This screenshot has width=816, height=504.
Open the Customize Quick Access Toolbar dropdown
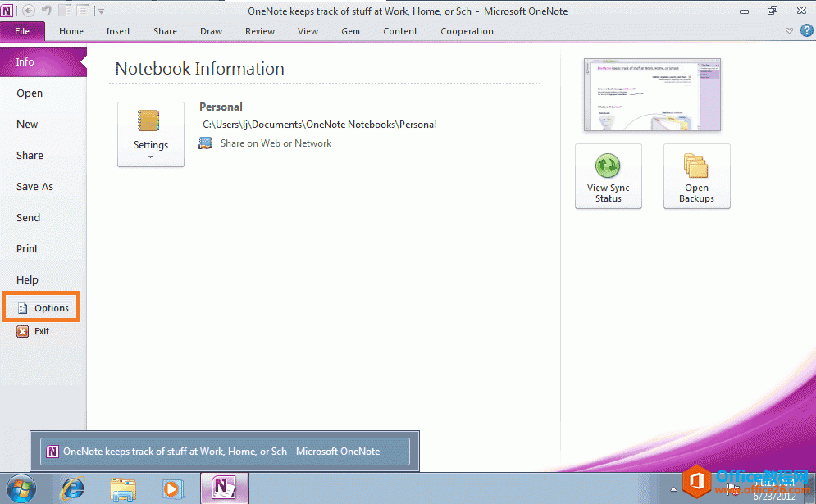click(100, 10)
